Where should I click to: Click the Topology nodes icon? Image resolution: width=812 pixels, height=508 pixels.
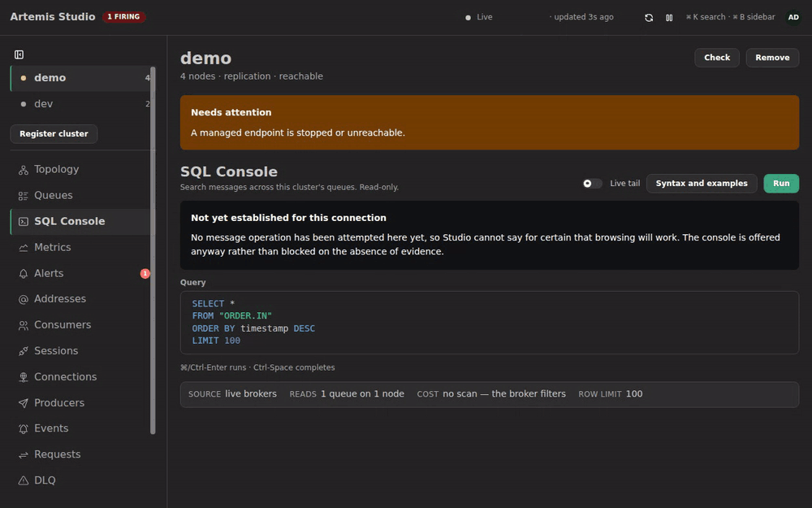24,170
